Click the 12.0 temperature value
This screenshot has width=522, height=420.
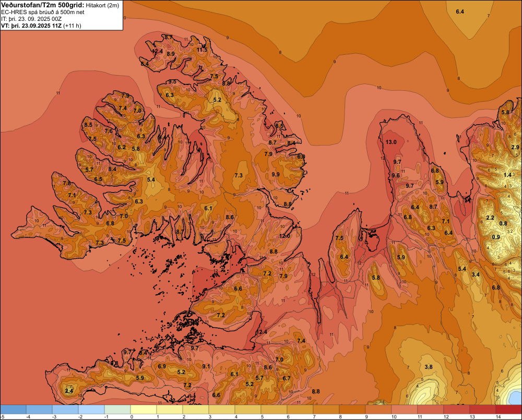point(284,236)
